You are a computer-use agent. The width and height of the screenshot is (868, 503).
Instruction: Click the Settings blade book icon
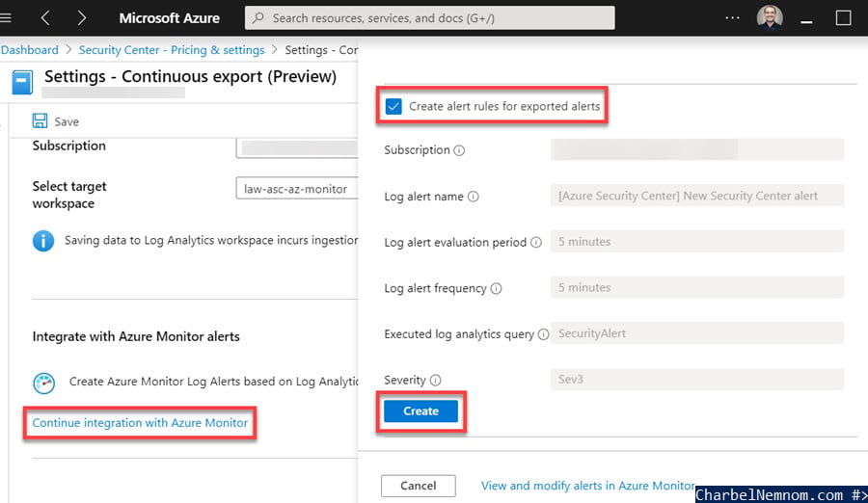pyautogui.click(x=22, y=83)
